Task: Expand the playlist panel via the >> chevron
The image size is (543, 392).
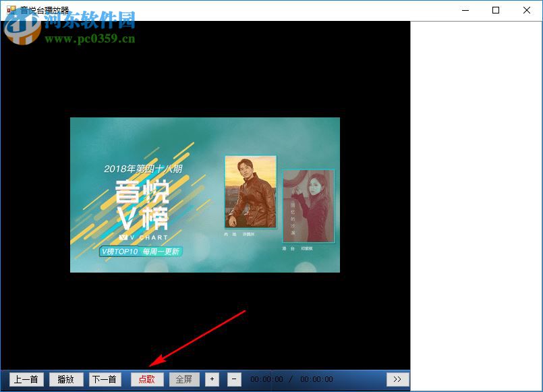Action: tap(397, 379)
